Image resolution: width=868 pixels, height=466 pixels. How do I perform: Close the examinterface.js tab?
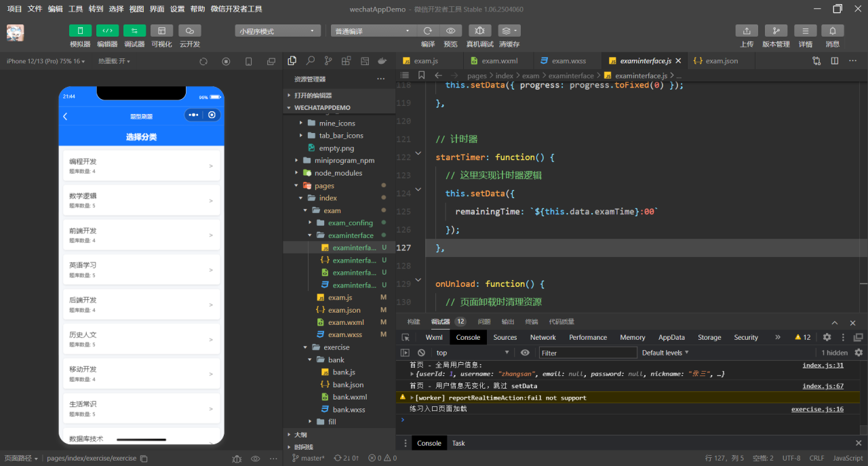pos(678,60)
